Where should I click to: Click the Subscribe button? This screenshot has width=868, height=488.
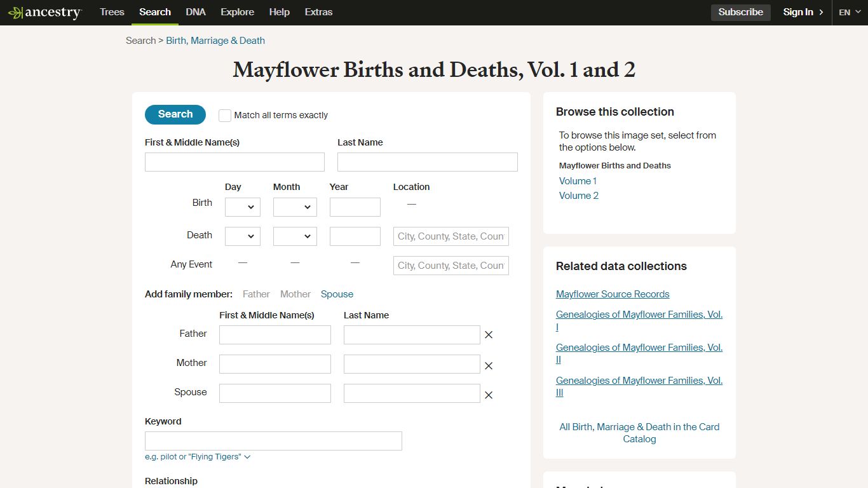[x=741, y=12]
